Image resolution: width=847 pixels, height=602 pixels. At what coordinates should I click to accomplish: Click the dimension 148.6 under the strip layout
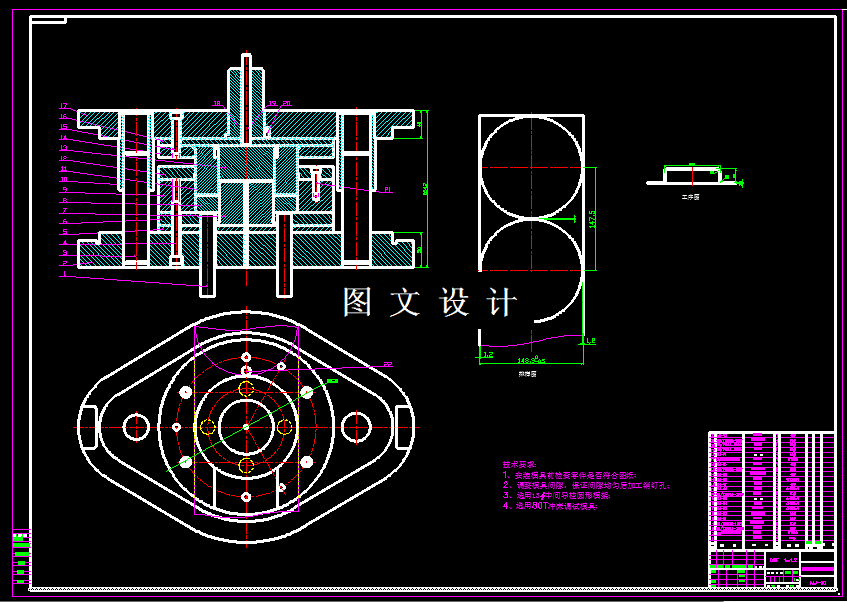click(530, 359)
